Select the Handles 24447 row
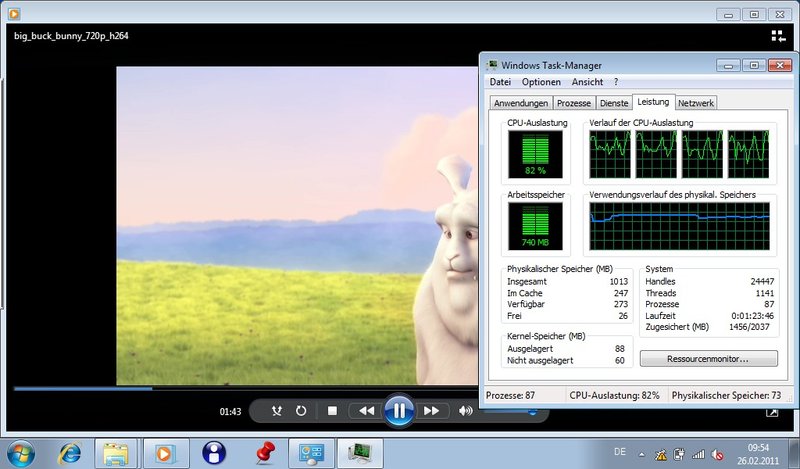The image size is (800, 469). [710, 281]
